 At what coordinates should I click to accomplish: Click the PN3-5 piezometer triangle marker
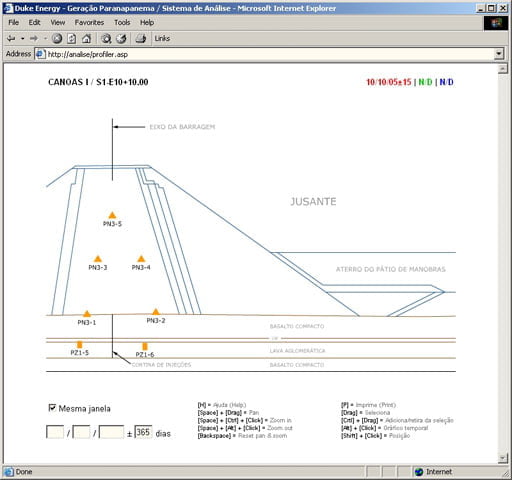[x=112, y=215]
